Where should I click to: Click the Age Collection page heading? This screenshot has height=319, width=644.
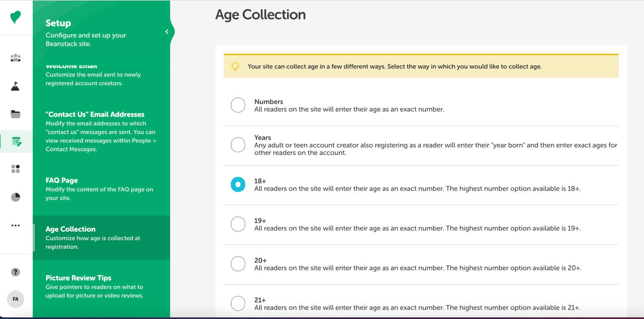coord(260,14)
